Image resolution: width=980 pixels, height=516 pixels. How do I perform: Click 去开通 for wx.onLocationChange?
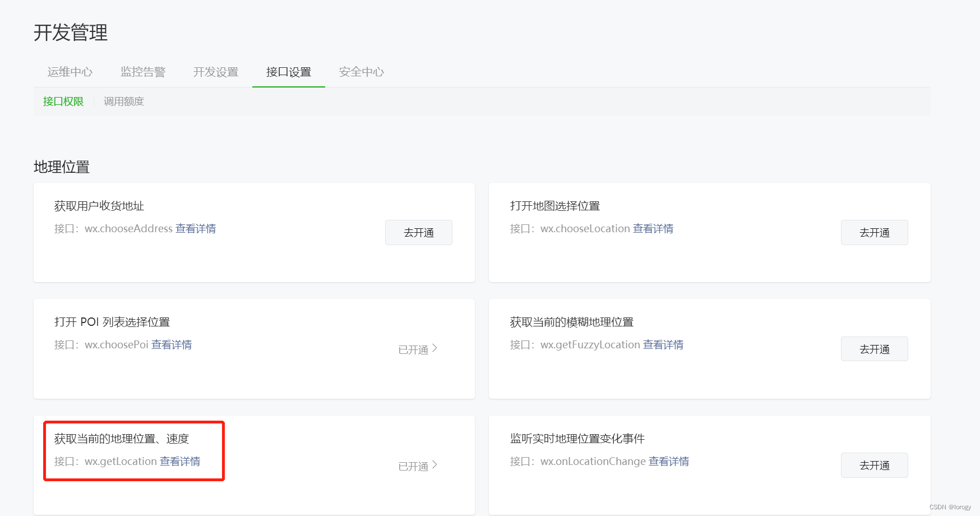tap(875, 466)
